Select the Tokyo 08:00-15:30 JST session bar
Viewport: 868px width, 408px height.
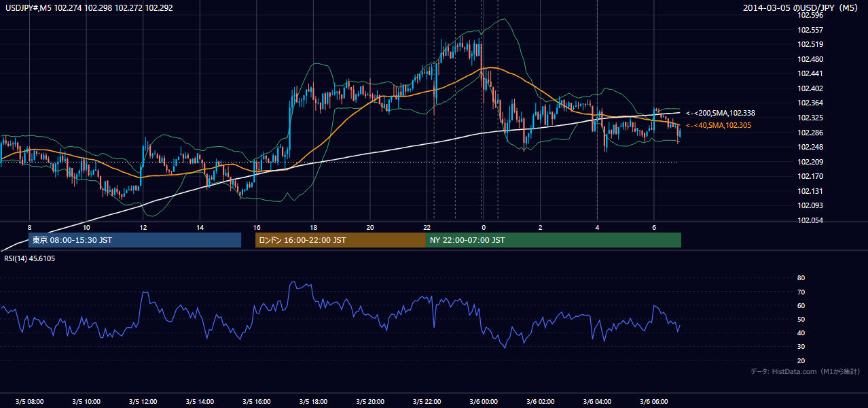pyautogui.click(x=134, y=240)
